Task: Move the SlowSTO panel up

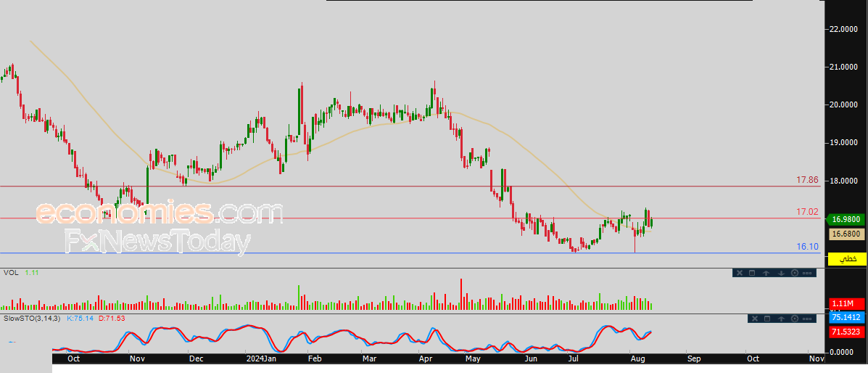Action: pyautogui.click(x=781, y=318)
